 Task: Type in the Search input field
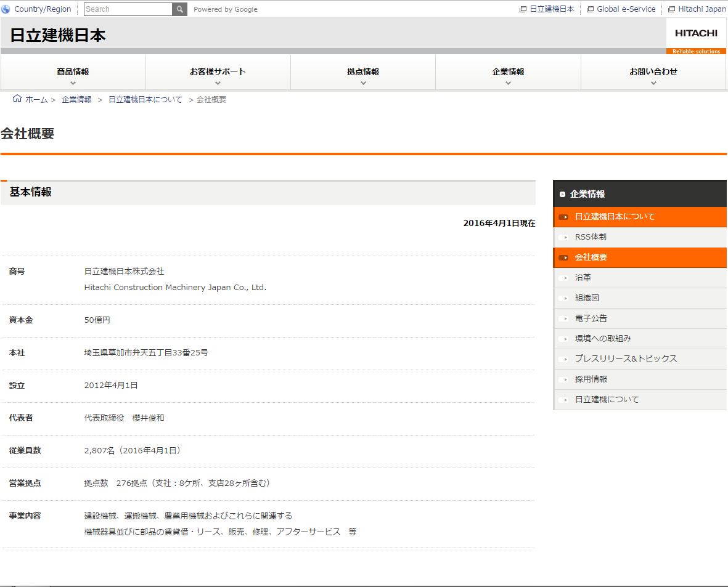point(128,9)
